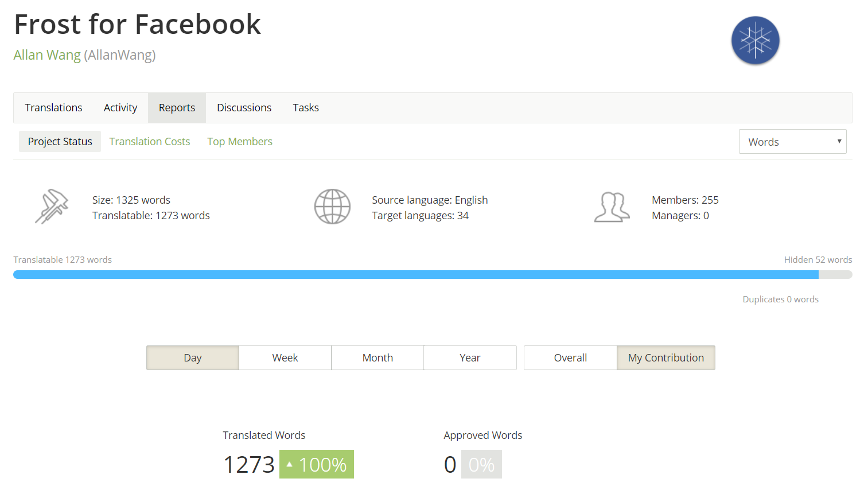This screenshot has height=494, width=868.
Task: Go to the Discussions tab
Action: tap(244, 108)
